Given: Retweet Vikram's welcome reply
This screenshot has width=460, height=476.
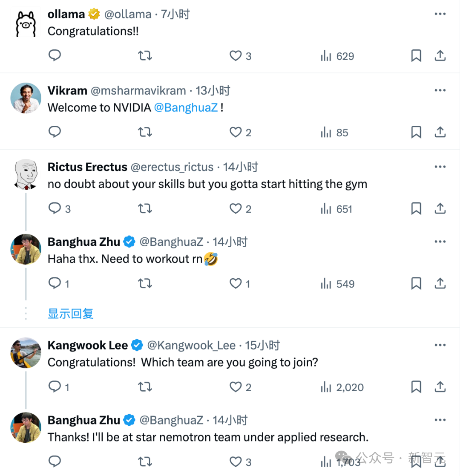Looking at the screenshot, I should pyautogui.click(x=145, y=132).
